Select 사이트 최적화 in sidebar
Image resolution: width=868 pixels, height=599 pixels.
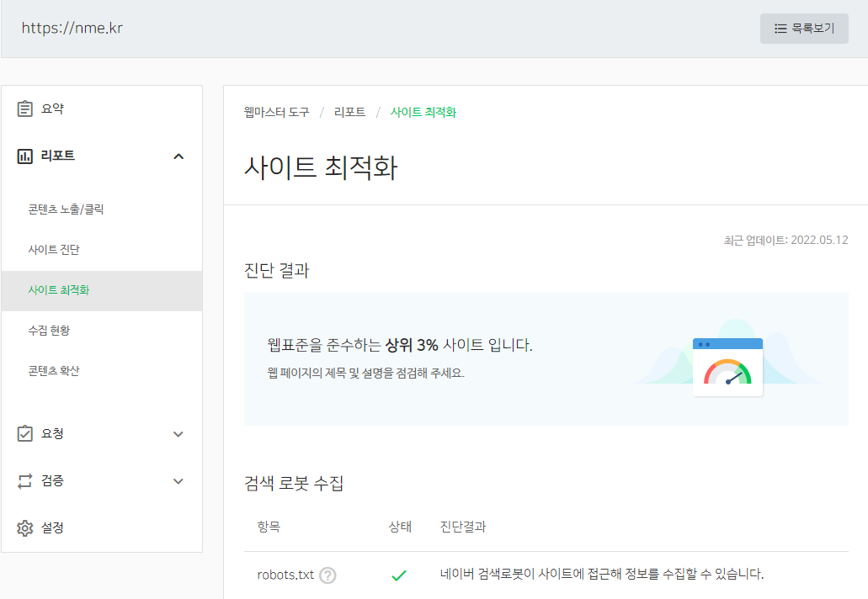[102, 290]
